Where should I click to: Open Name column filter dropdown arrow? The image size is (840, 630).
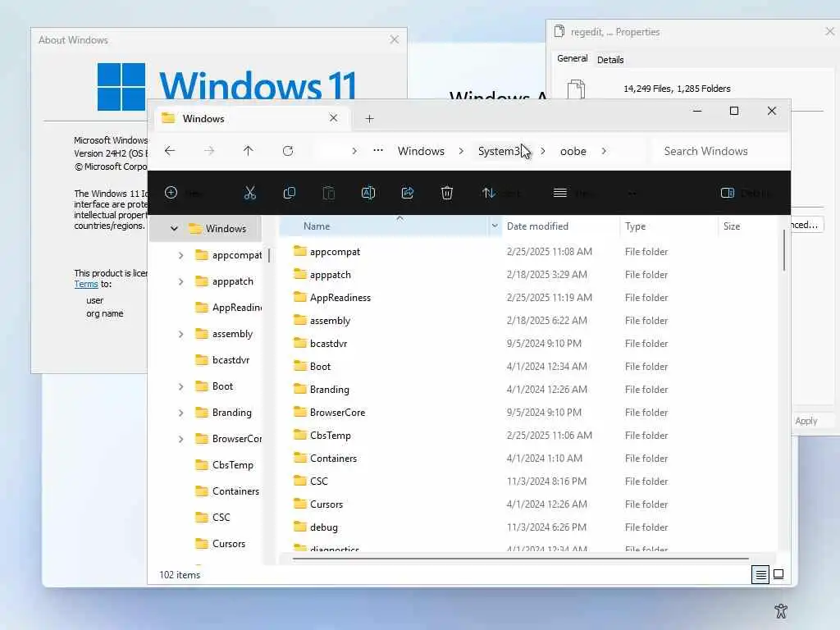pyautogui.click(x=495, y=226)
